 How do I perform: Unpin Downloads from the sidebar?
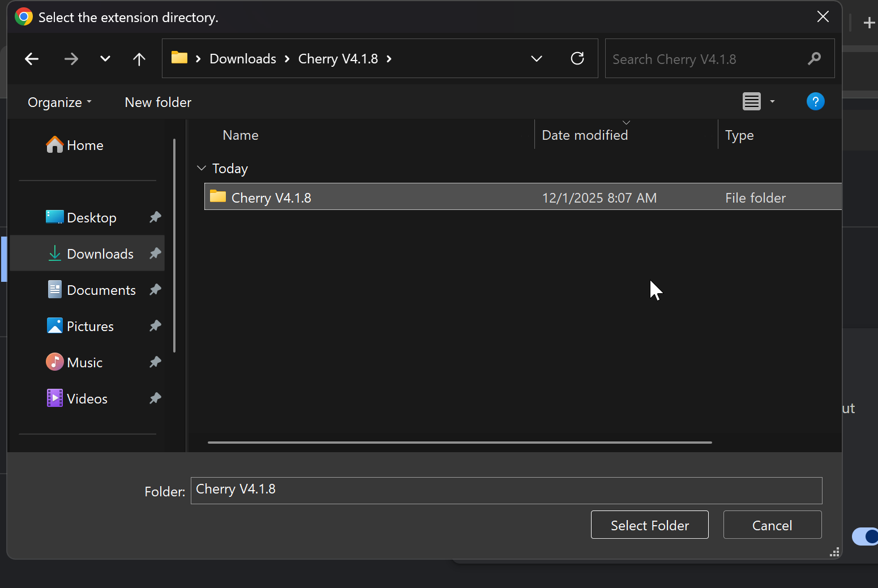pos(155,254)
